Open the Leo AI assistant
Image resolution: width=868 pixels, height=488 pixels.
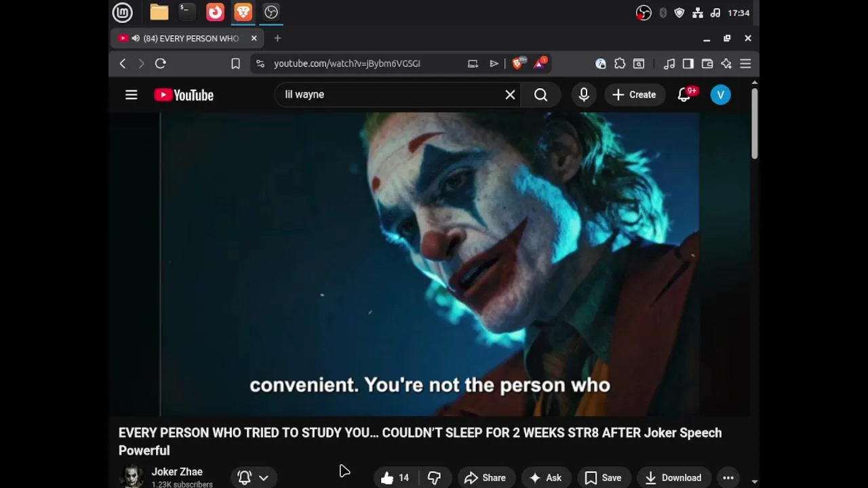(x=726, y=64)
